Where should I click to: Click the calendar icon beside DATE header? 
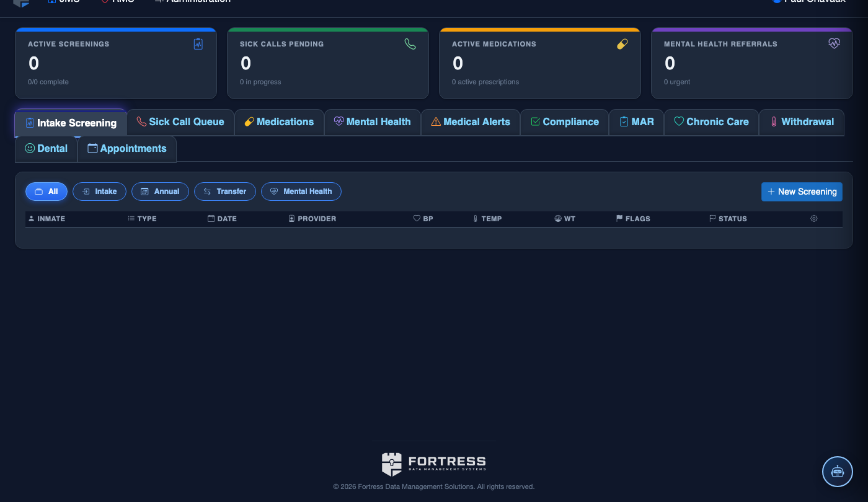[x=211, y=219]
